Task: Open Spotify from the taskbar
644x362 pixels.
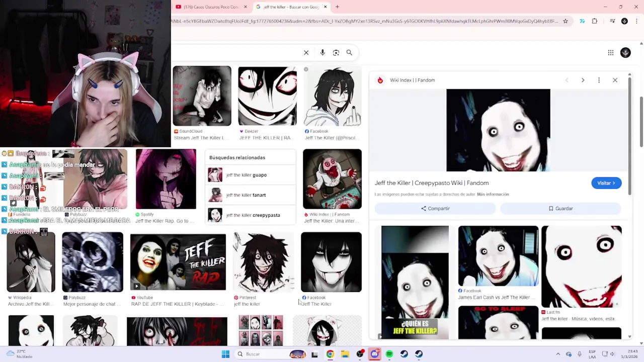Action: (x=389, y=354)
